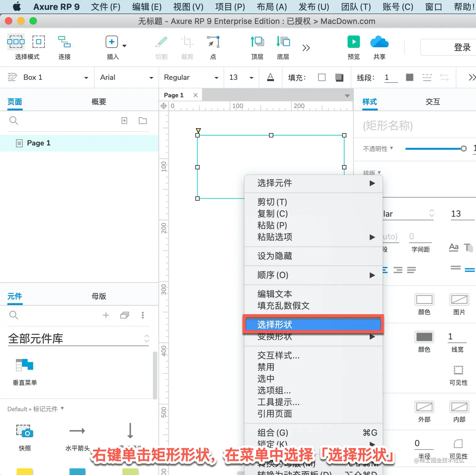Image resolution: width=476 pixels, height=475 pixels.
Task: Open the toolbar 填充 fill color swatch
Action: pos(322,77)
